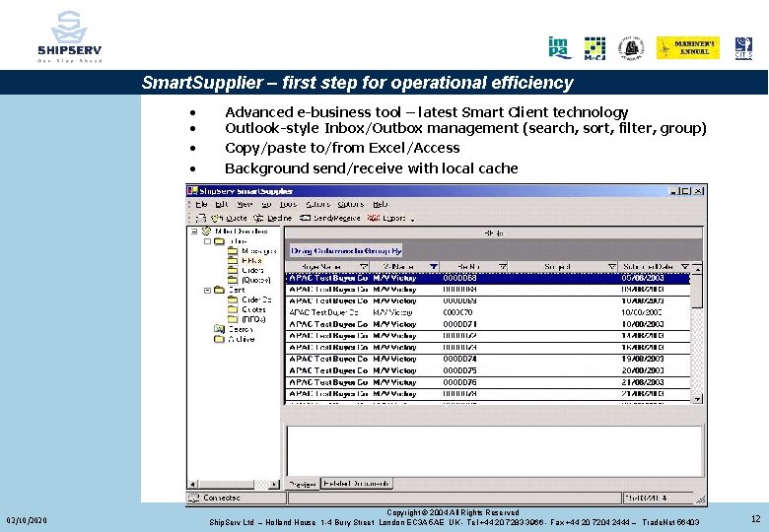769x532 pixels.
Task: Click the Messages folder icon
Action: point(233,251)
